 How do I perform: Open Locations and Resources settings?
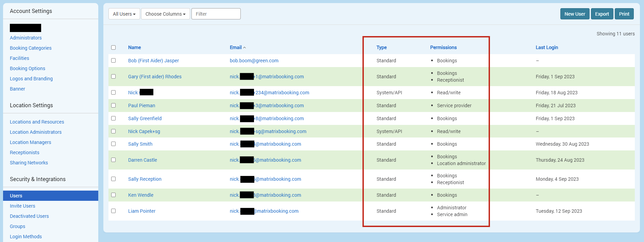tap(37, 122)
